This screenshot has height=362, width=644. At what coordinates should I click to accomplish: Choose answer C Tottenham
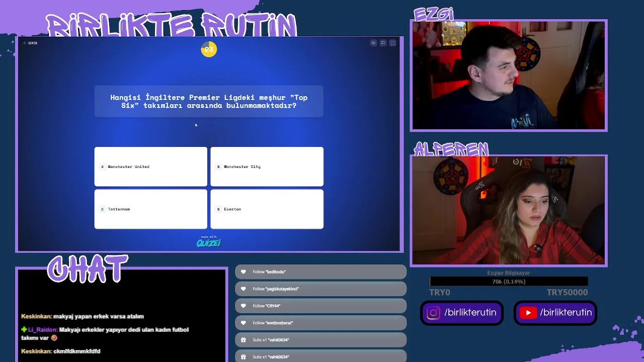click(150, 209)
